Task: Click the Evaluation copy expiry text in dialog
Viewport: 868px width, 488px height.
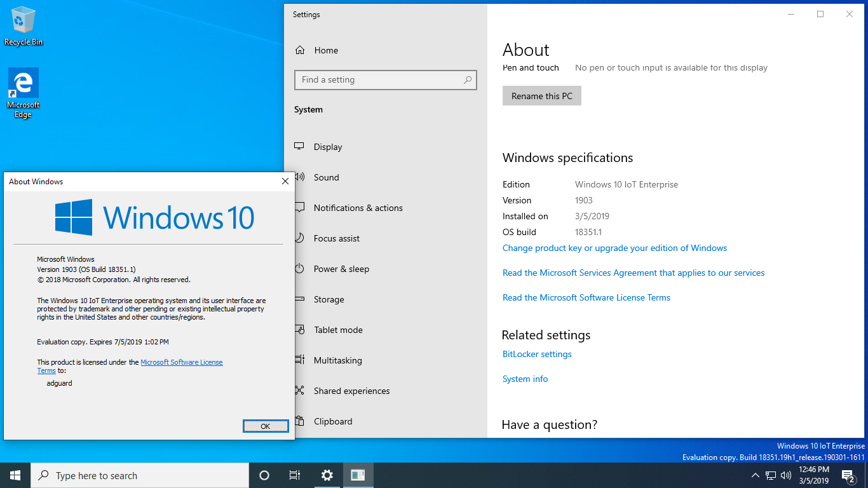Action: pos(103,342)
